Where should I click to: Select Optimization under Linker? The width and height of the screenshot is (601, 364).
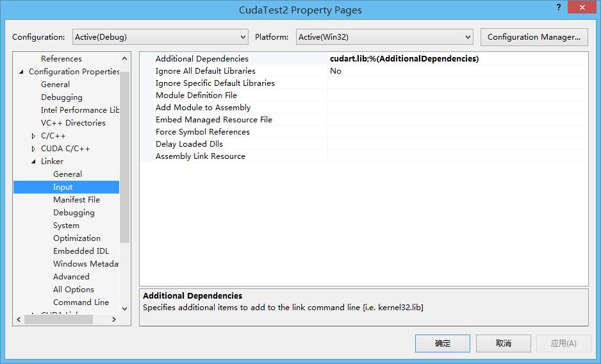tap(77, 238)
